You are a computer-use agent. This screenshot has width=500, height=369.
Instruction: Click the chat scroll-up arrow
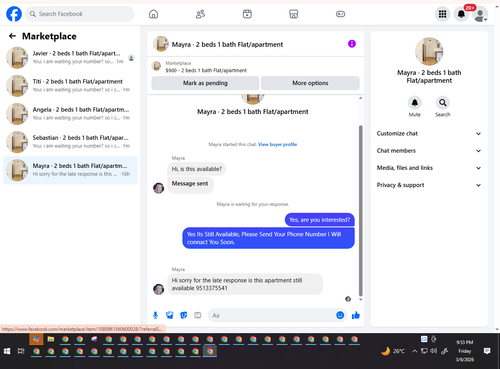coord(360,98)
